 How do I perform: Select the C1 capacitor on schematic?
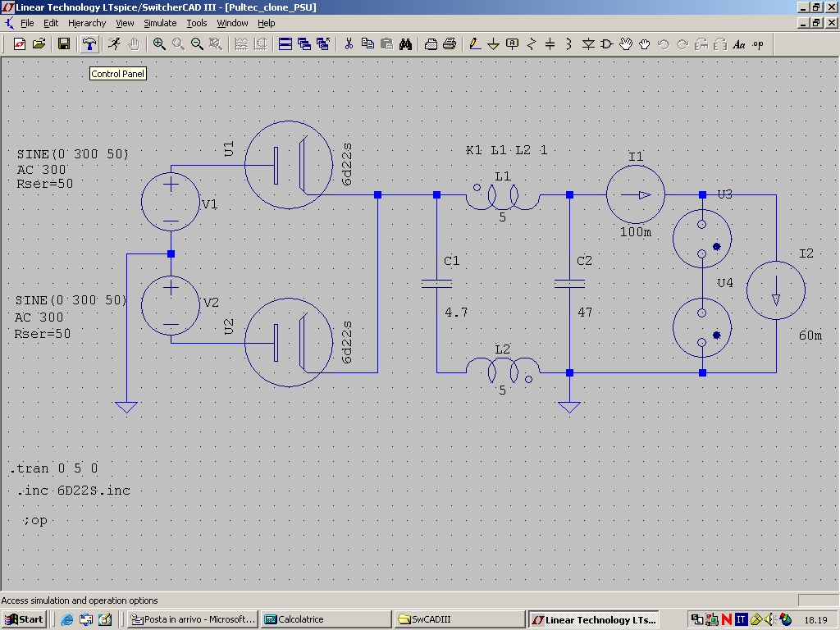click(436, 283)
